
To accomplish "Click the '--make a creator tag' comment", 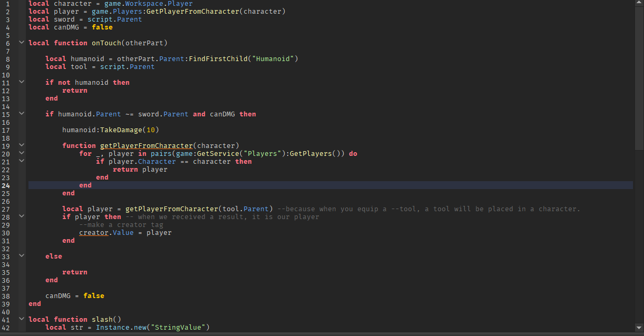I will click(x=121, y=225).
